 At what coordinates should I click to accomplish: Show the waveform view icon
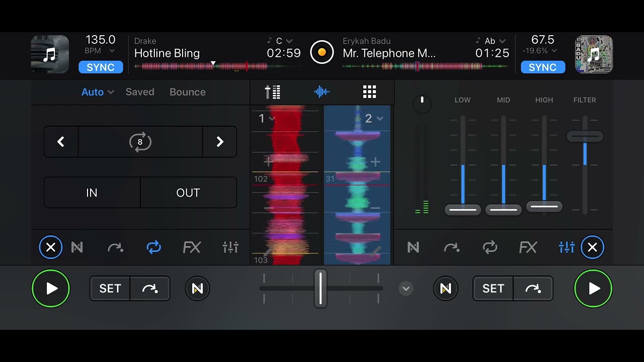coord(321,92)
